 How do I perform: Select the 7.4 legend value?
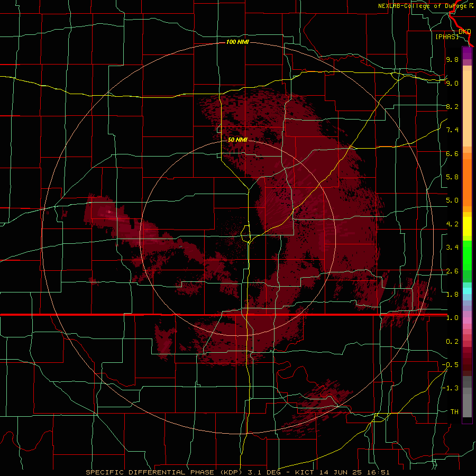click(452, 130)
